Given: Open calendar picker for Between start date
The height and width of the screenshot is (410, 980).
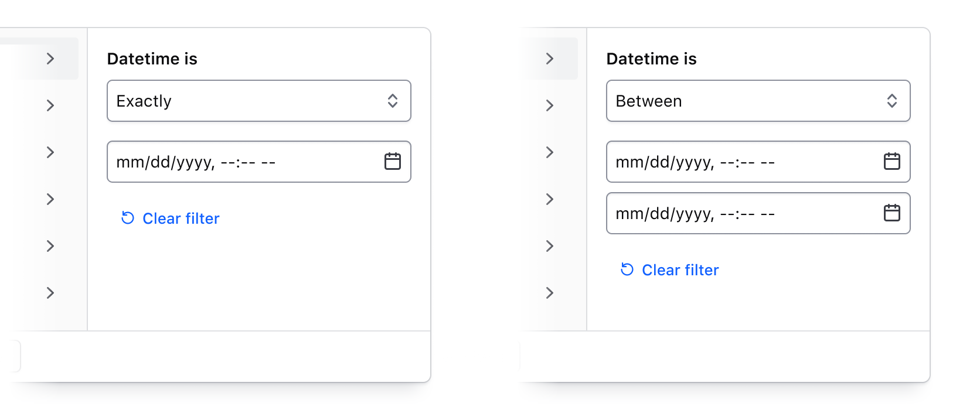Looking at the screenshot, I should coord(891,161).
